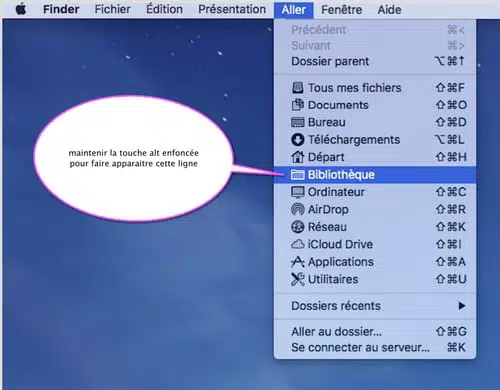500x390 pixels.
Task: Click the Applications A-shaped icon
Action: [297, 262]
